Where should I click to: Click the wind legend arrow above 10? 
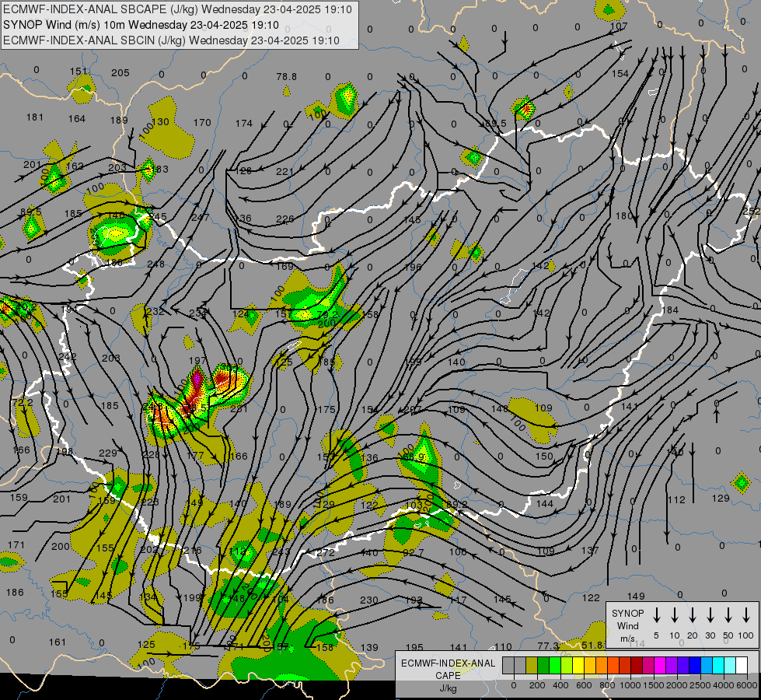pos(675,615)
